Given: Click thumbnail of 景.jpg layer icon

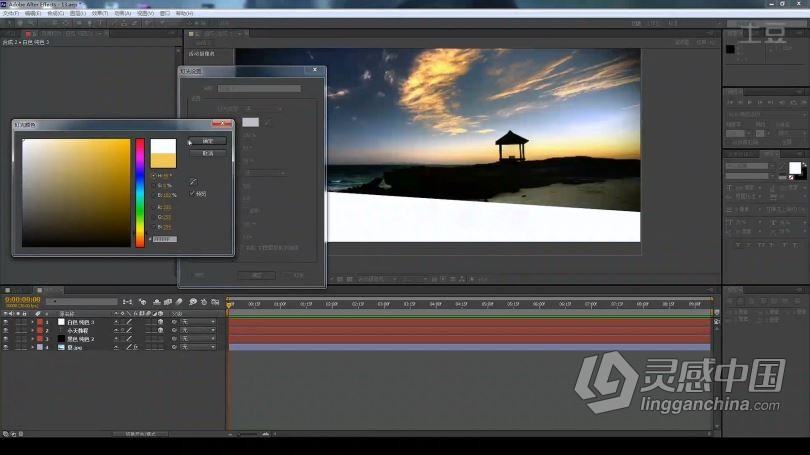Looking at the screenshot, I should click(61, 347).
